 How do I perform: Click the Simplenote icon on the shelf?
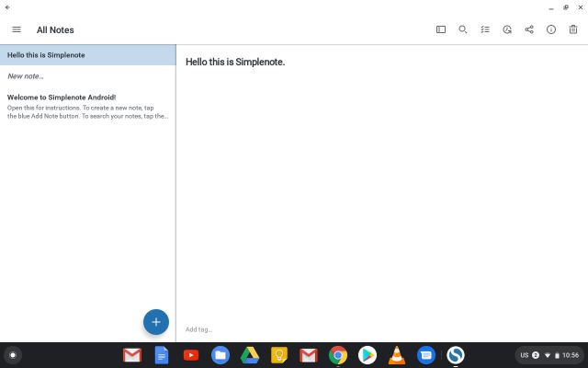456,355
